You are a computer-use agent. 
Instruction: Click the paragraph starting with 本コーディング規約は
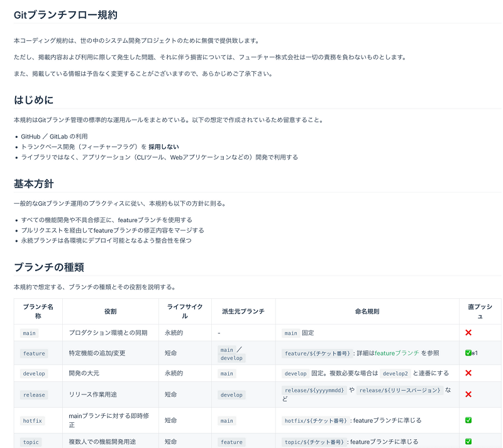coord(137,40)
